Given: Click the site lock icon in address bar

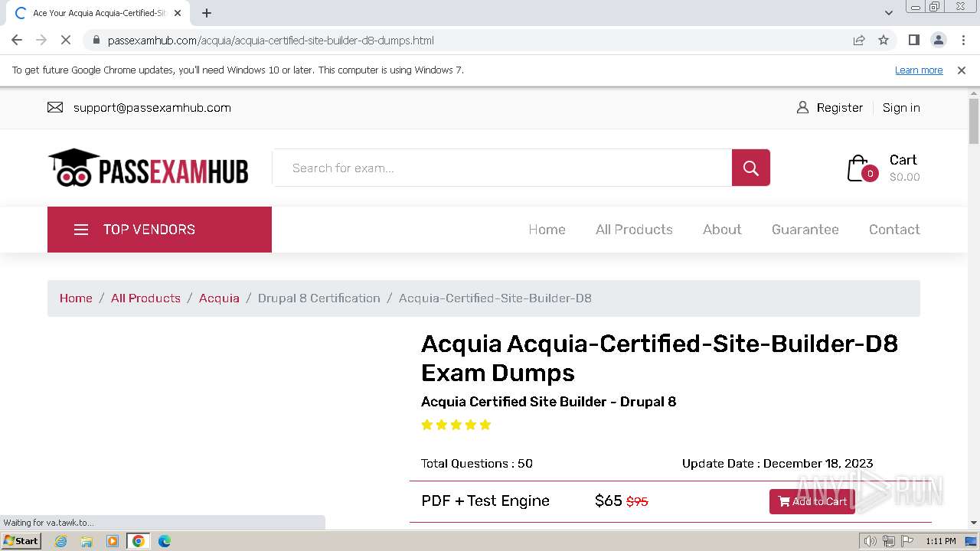Looking at the screenshot, I should tap(96, 41).
